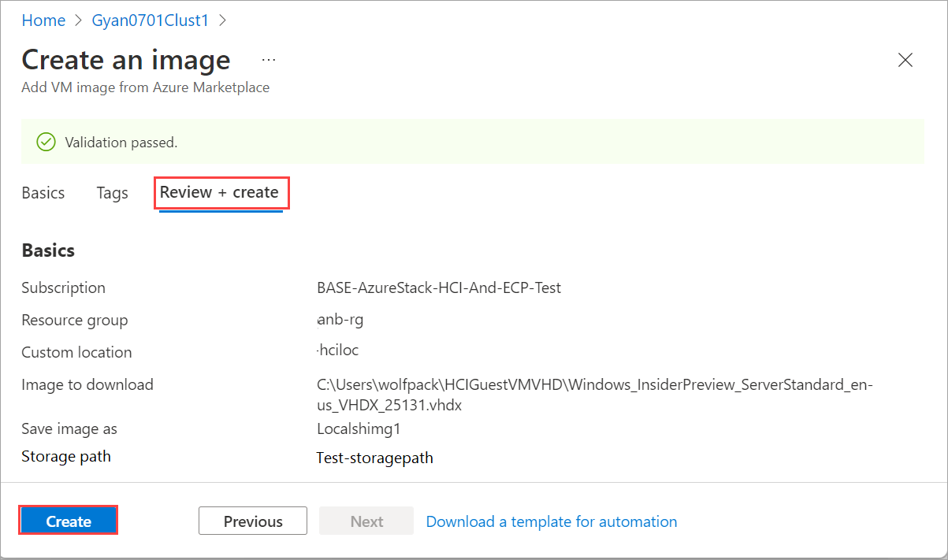Image resolution: width=948 pixels, height=560 pixels.
Task: Navigate to Gyan0701Clust1 breadcrumb
Action: click(151, 20)
